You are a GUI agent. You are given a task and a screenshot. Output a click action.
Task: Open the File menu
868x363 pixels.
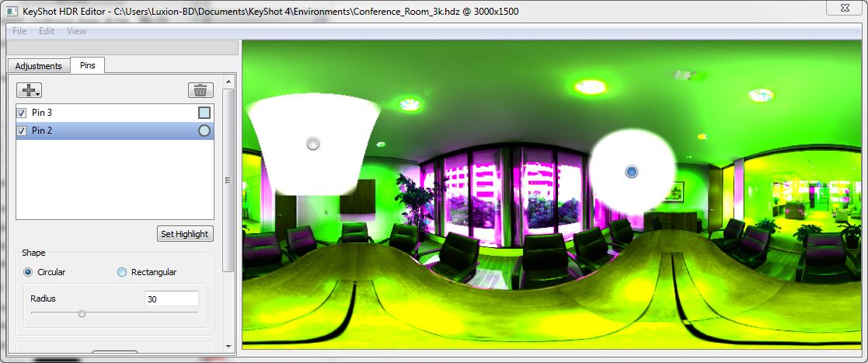(x=19, y=31)
